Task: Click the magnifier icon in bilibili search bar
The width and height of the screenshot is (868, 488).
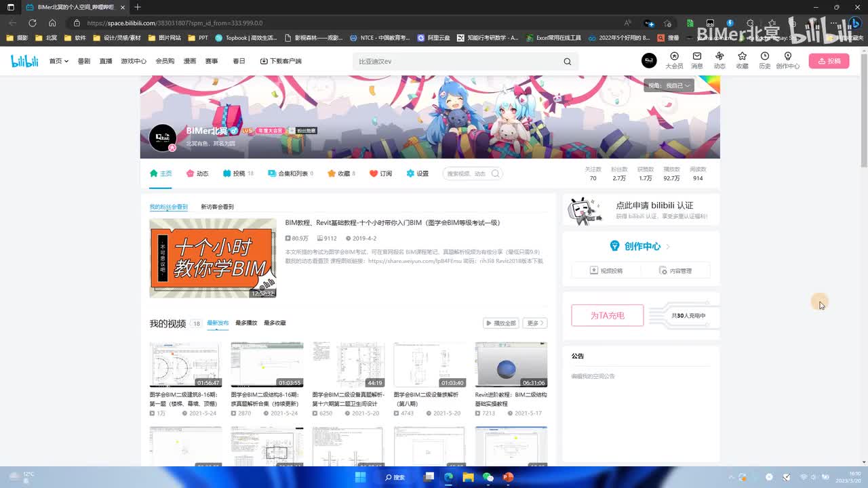Action: pyautogui.click(x=567, y=62)
